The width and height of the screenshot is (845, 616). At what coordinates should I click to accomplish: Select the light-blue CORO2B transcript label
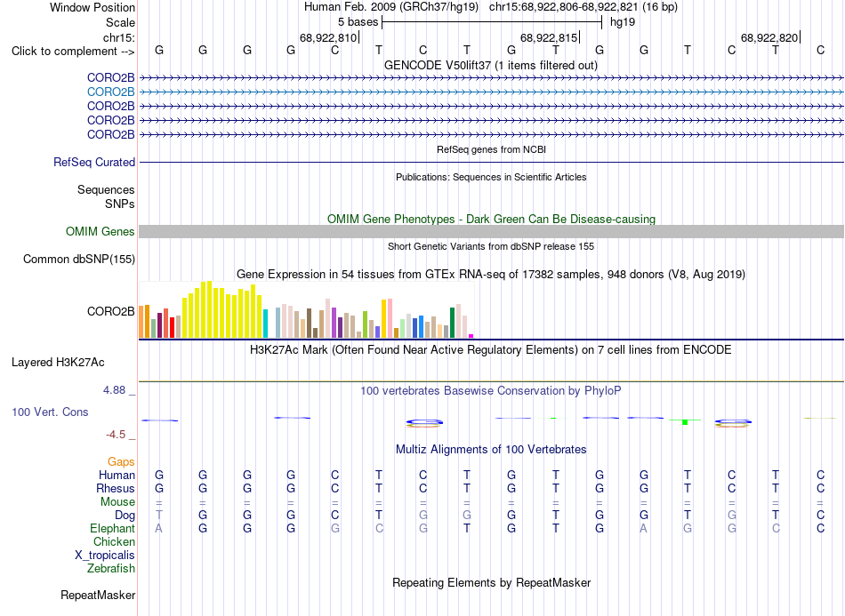110,92
